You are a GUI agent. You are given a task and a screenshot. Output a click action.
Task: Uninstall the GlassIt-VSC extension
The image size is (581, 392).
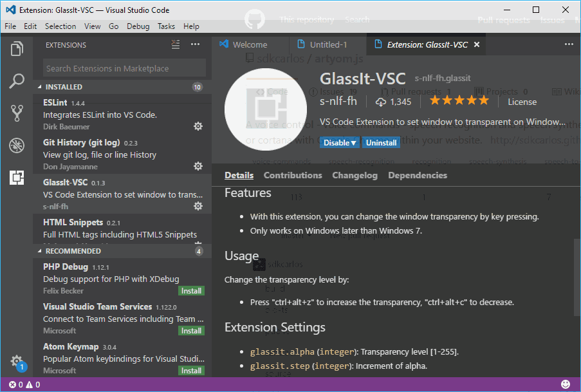click(x=381, y=142)
